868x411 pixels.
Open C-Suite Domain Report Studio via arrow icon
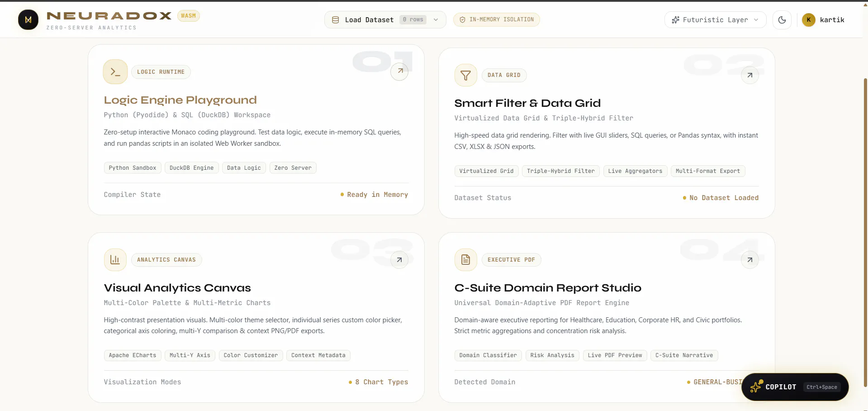point(750,260)
